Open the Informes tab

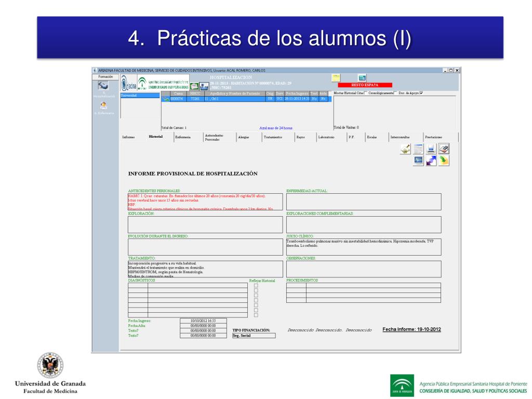tap(129, 137)
